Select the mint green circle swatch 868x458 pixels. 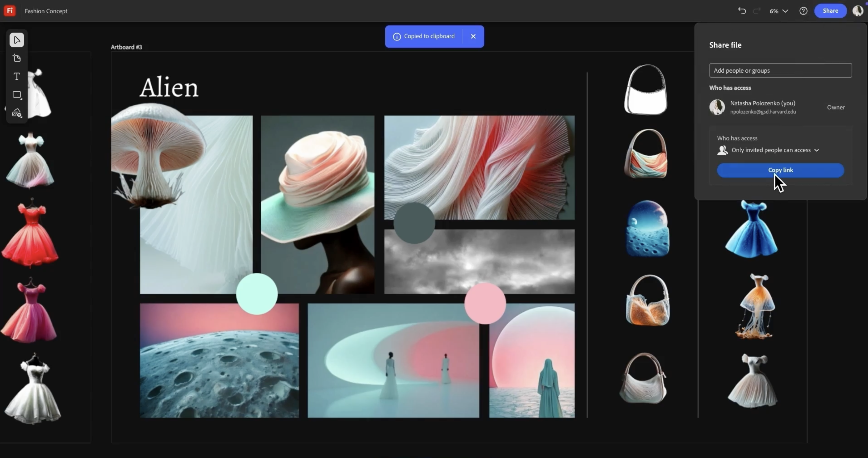click(x=257, y=294)
